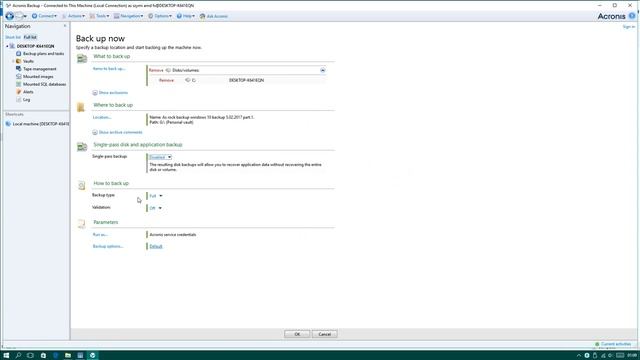This screenshot has width=640, height=360.
Task: Remove the C: volume entry
Action: 166,80
